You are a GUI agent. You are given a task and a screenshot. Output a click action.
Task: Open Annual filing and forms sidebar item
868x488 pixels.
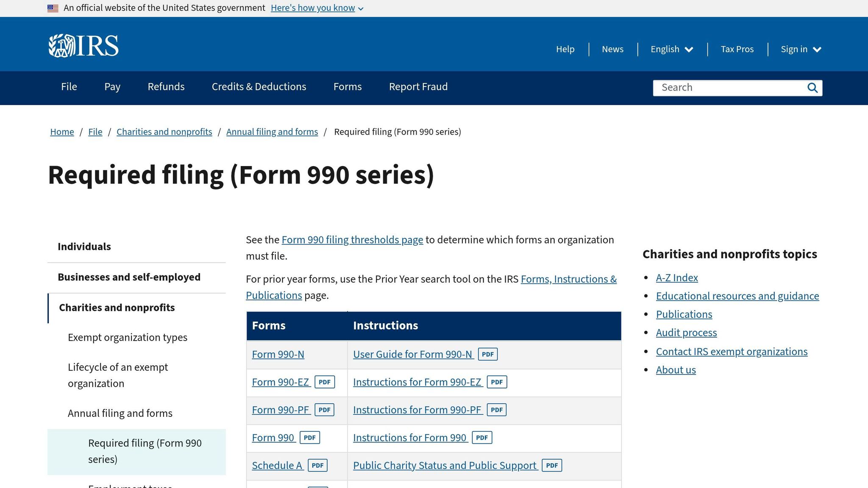pyautogui.click(x=120, y=413)
